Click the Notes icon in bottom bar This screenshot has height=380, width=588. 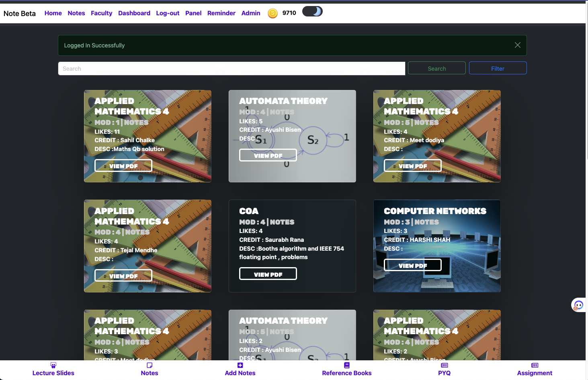[150, 365]
